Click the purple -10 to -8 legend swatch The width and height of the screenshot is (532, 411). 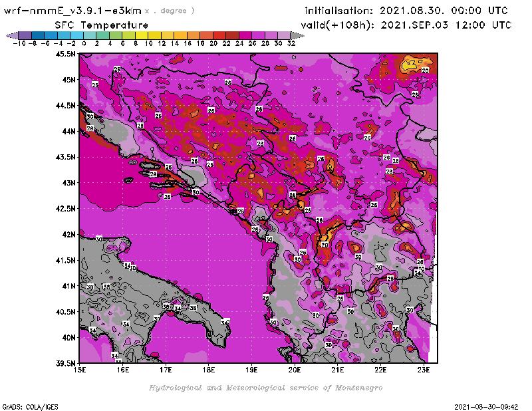click(25, 35)
